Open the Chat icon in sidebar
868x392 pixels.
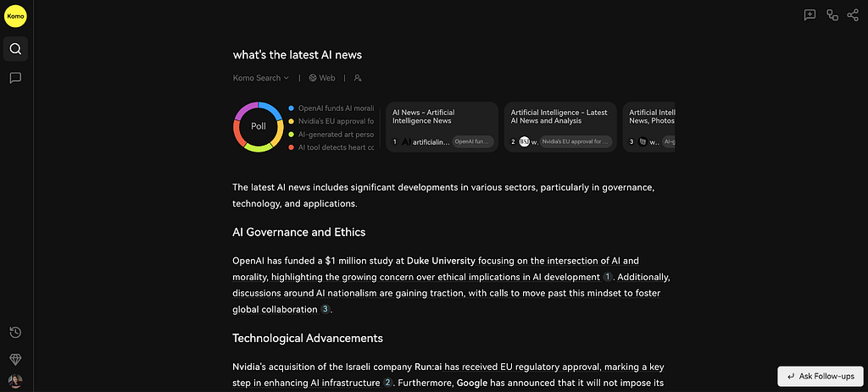[x=15, y=78]
